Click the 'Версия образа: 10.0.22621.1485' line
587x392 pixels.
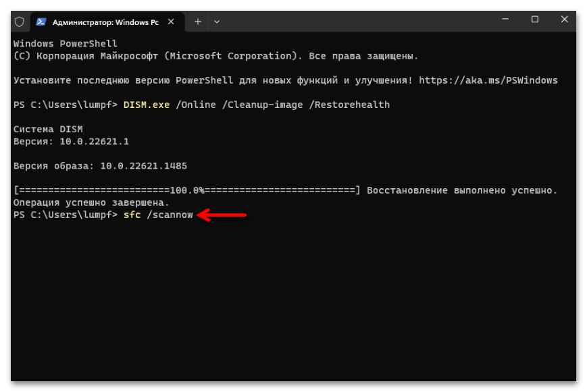click(100, 166)
